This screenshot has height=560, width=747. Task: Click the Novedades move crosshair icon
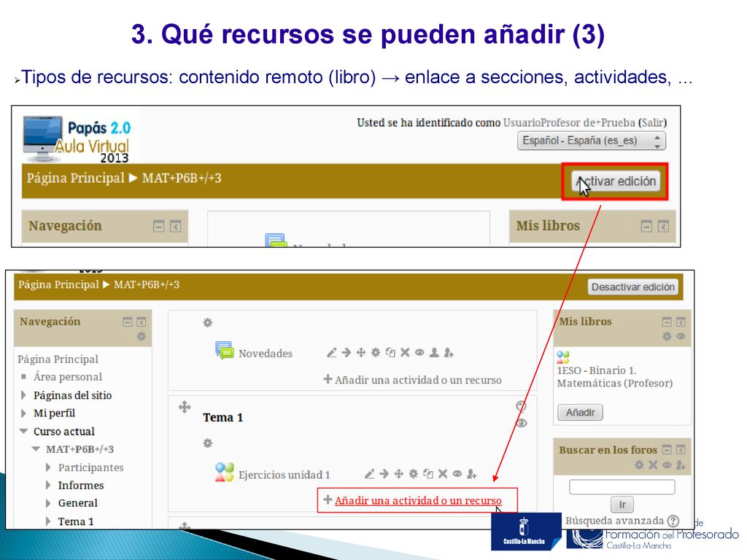(x=361, y=352)
